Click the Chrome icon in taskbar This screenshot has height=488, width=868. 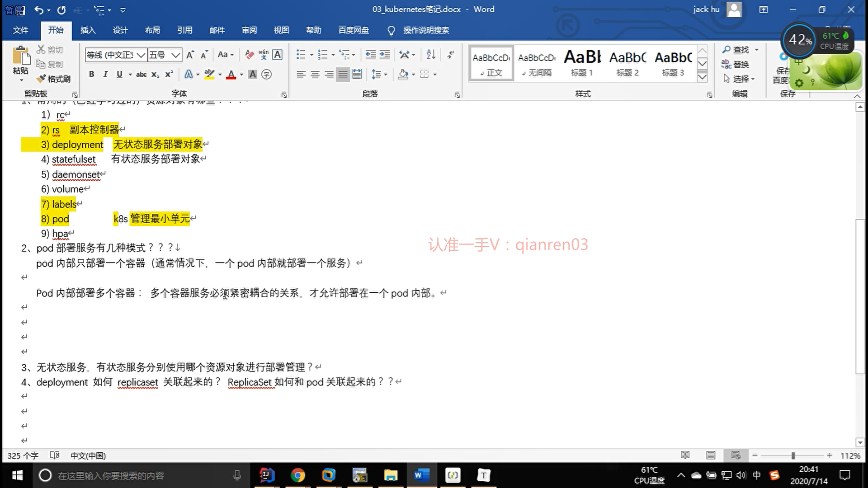(x=298, y=475)
